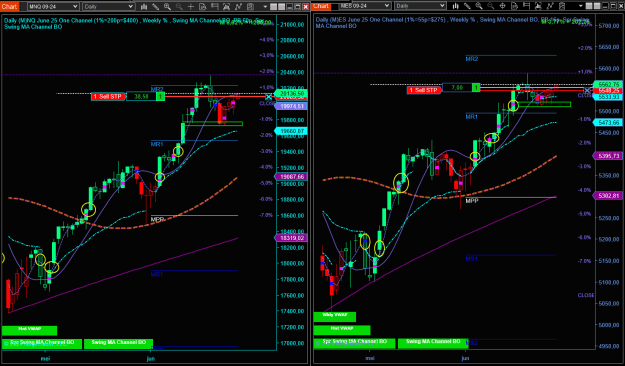Cancel the Sell STP order on MES chart
625x366 pixels.
(x=587, y=91)
